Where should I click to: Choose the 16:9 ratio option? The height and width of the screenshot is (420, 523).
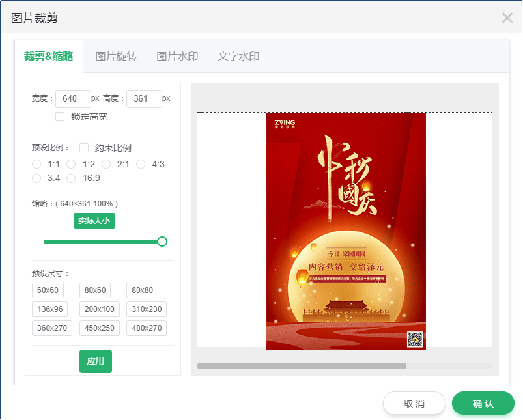coord(70,178)
